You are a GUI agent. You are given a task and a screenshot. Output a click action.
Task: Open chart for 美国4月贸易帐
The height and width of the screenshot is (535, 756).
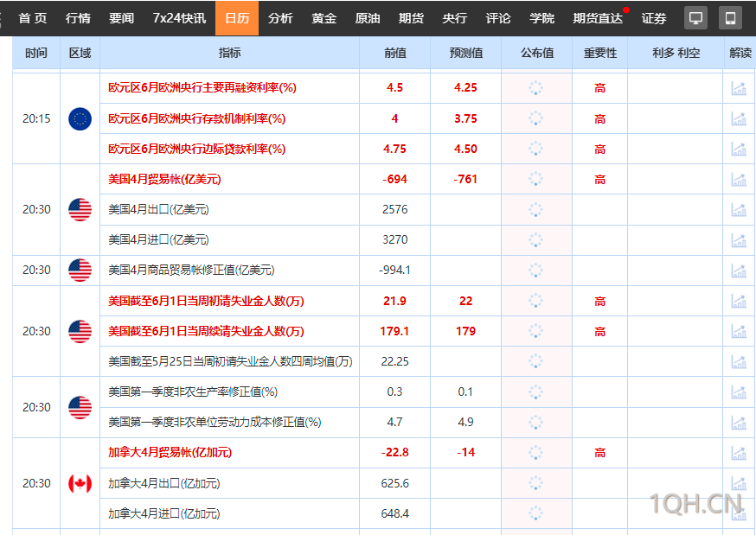click(739, 179)
